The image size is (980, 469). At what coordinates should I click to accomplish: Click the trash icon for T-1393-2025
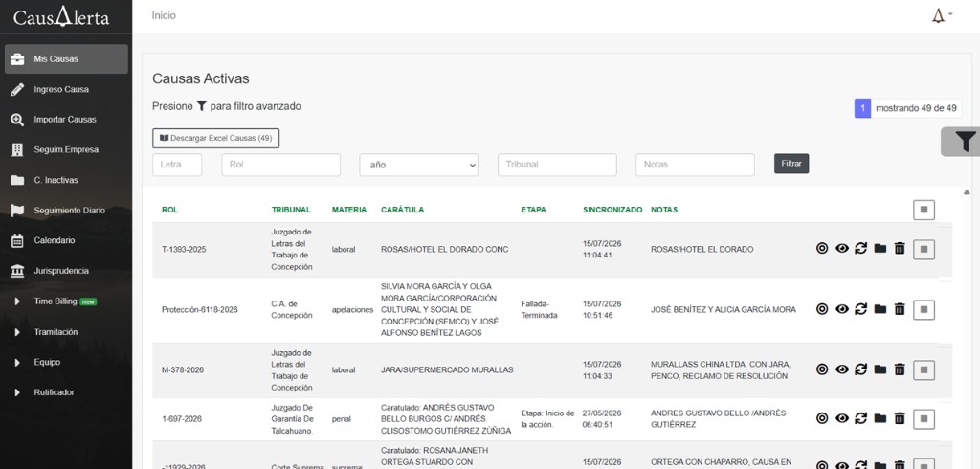tap(900, 248)
